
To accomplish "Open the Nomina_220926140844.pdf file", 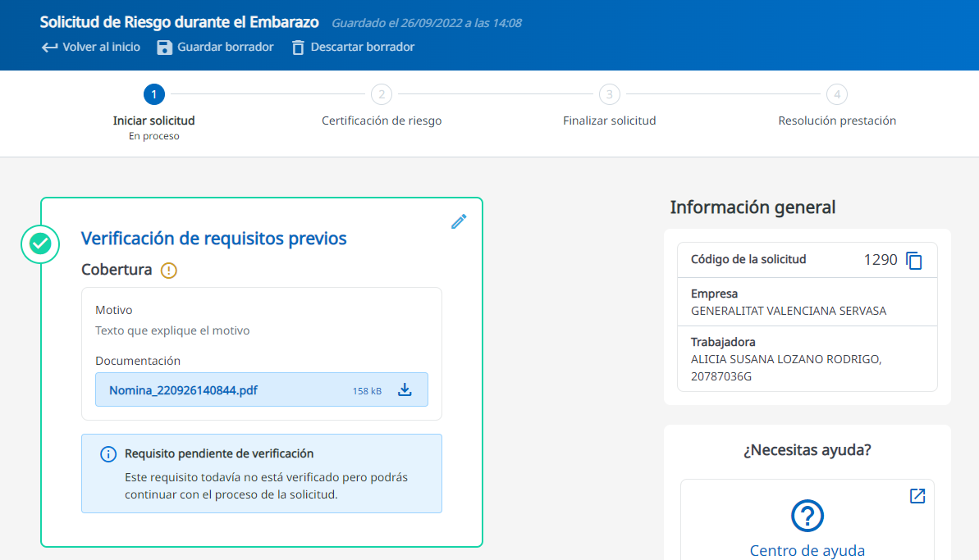I will 183,390.
